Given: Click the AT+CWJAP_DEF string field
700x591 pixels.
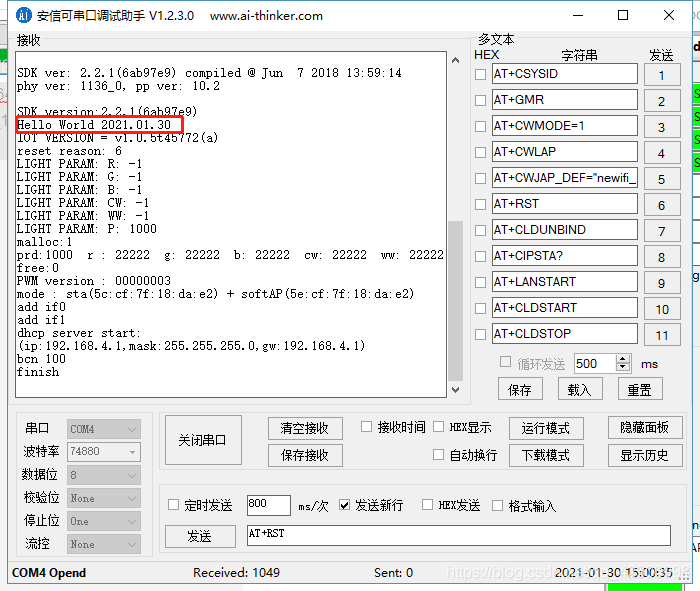Looking at the screenshot, I should 565,178.
